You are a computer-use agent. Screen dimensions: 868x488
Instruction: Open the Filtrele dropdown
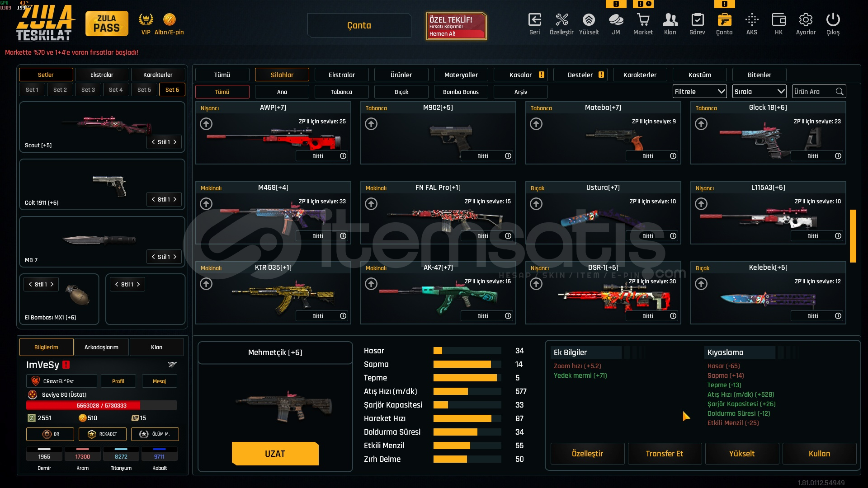click(699, 91)
